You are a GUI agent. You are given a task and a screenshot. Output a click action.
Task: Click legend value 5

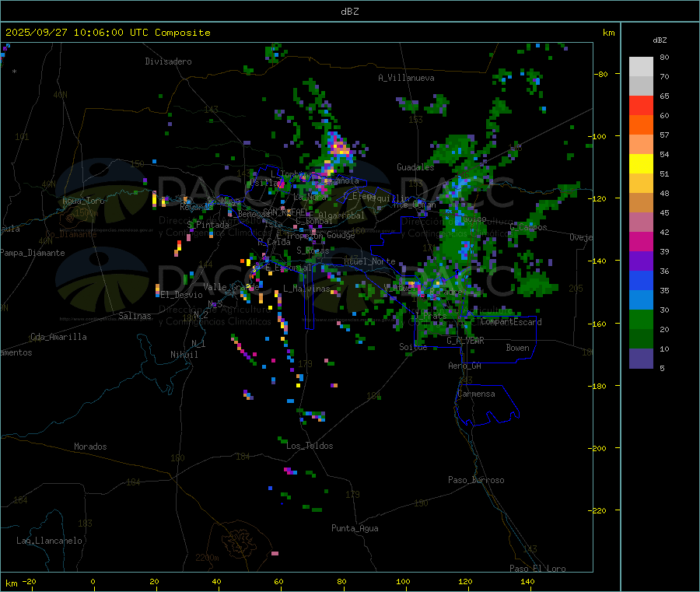point(662,368)
